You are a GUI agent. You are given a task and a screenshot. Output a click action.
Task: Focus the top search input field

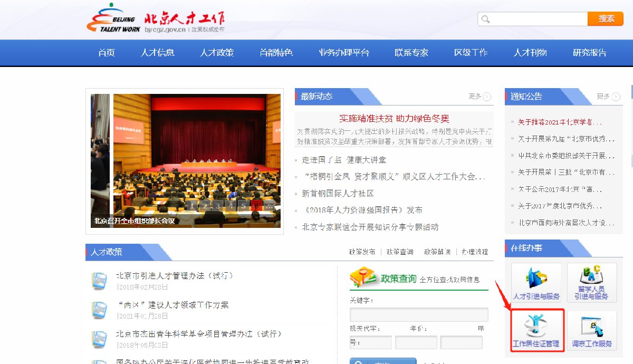point(533,19)
